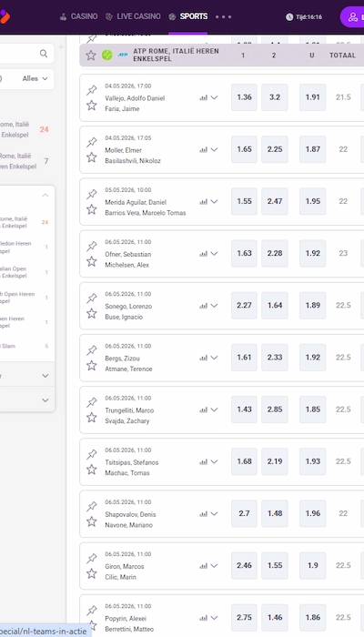Star the Shapovalov vs Navone match

pos(92,521)
